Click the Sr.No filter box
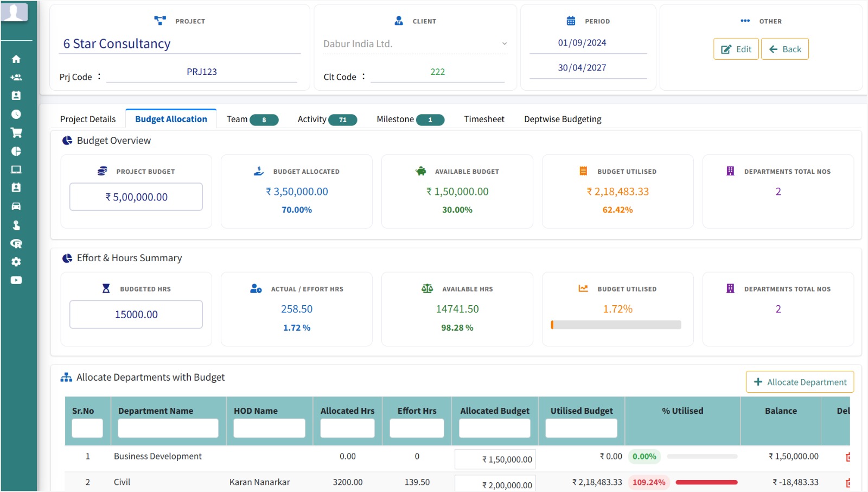 click(87, 428)
